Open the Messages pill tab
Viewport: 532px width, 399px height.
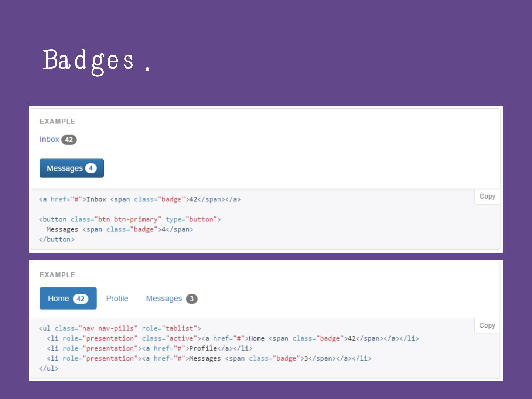click(x=164, y=299)
